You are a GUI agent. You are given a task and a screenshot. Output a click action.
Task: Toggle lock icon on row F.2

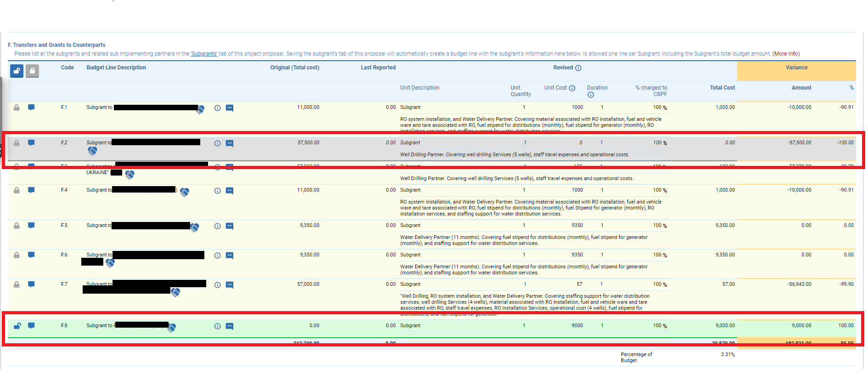coord(17,143)
